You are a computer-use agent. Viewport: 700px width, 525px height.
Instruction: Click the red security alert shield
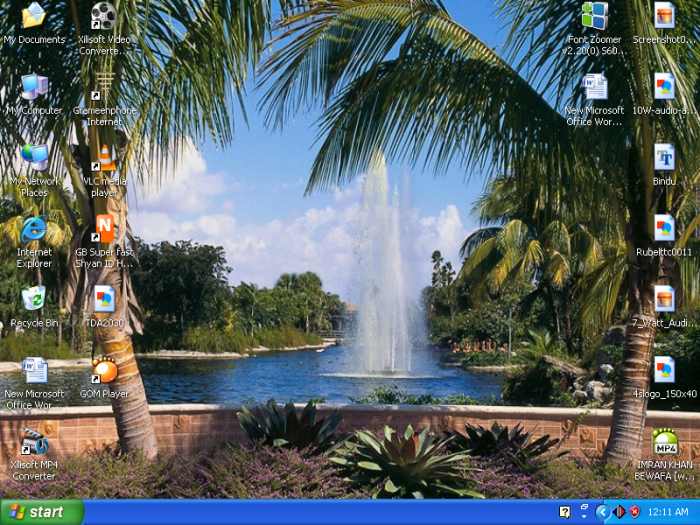pyautogui.click(x=634, y=512)
